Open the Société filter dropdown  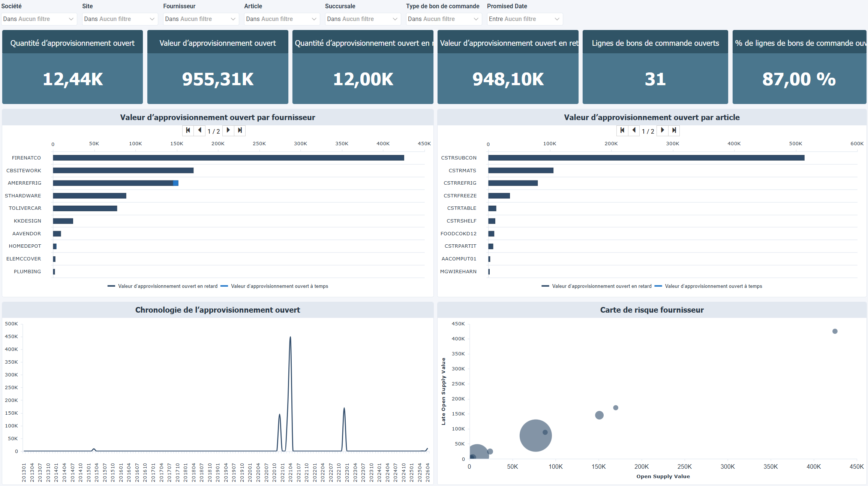pyautogui.click(x=39, y=19)
